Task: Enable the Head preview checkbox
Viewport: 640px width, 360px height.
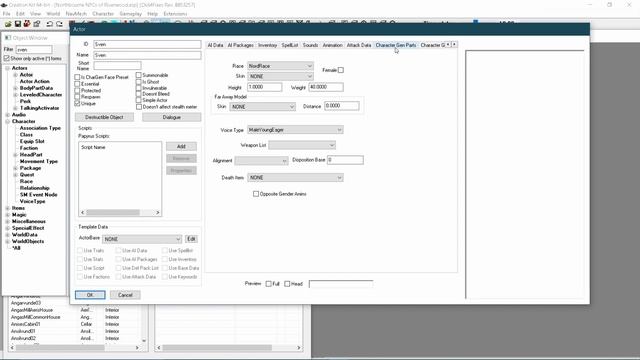Action: [287, 284]
